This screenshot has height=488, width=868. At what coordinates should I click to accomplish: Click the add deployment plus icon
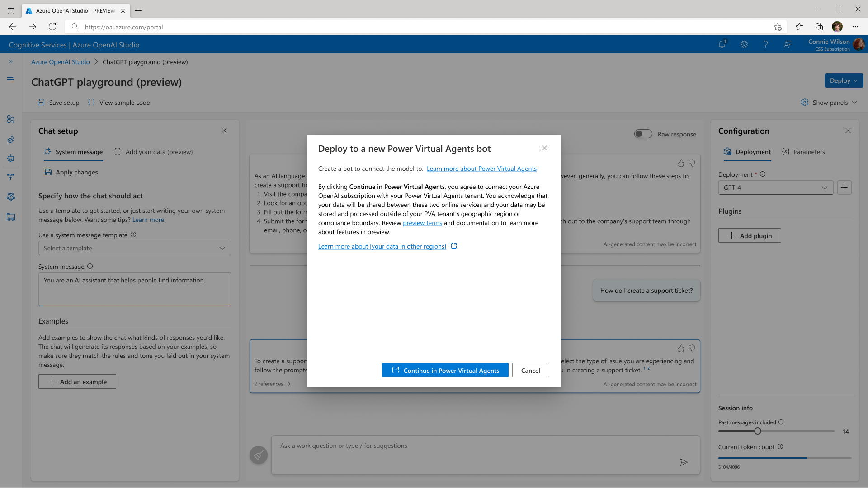coord(844,188)
